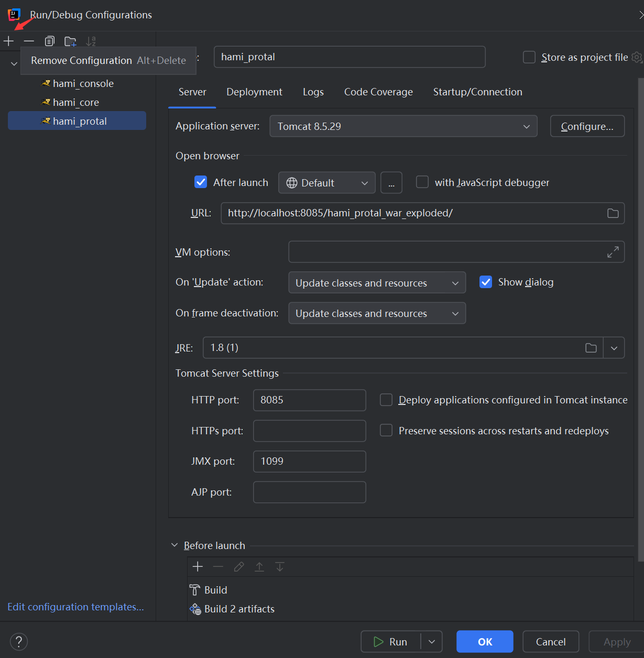Screen dimensions: 644x658
Task: Switch to the Logs tab
Action: [x=313, y=92]
